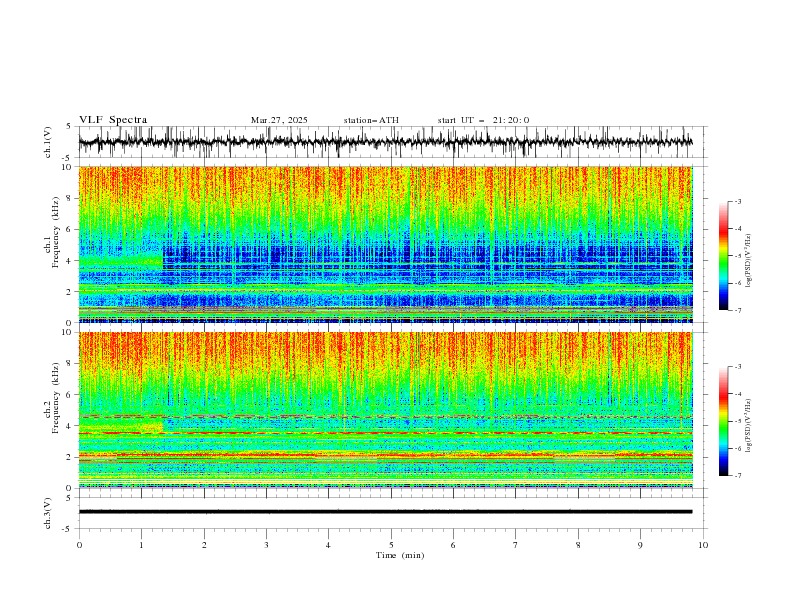Viewport: 792px width, 612px height.
Task: Click the "ch.1(V)" waveform axis label
Action: click(48, 142)
